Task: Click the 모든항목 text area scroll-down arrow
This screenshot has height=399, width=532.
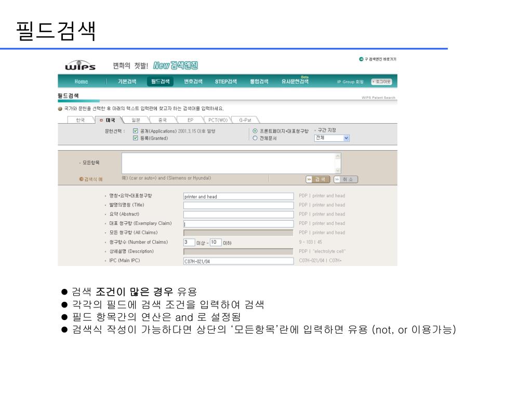Action: [338, 170]
